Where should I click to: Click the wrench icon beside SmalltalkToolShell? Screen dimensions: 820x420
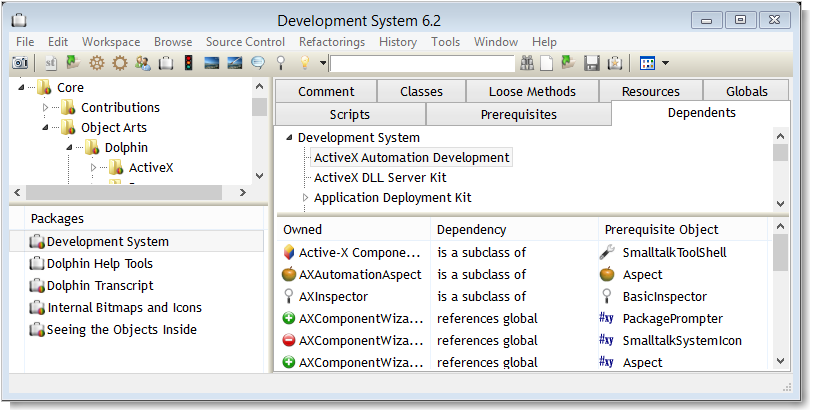coord(607,253)
